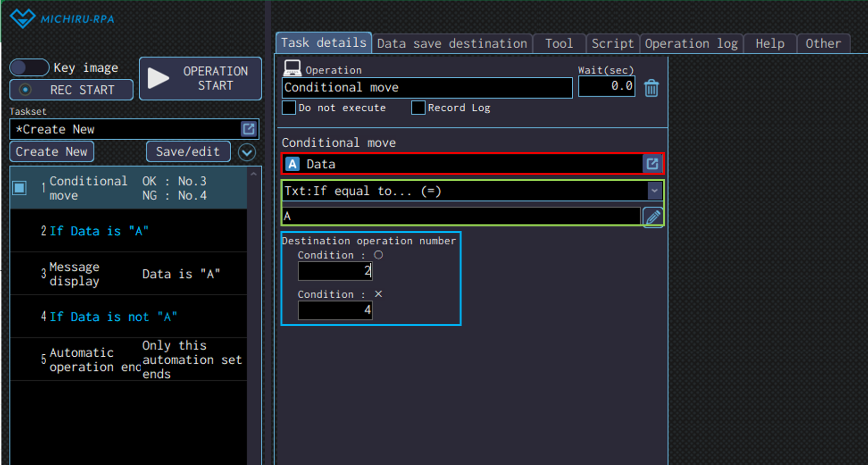The width and height of the screenshot is (868, 465).
Task: Click the pencil edit icon beside value A
Action: click(x=653, y=217)
